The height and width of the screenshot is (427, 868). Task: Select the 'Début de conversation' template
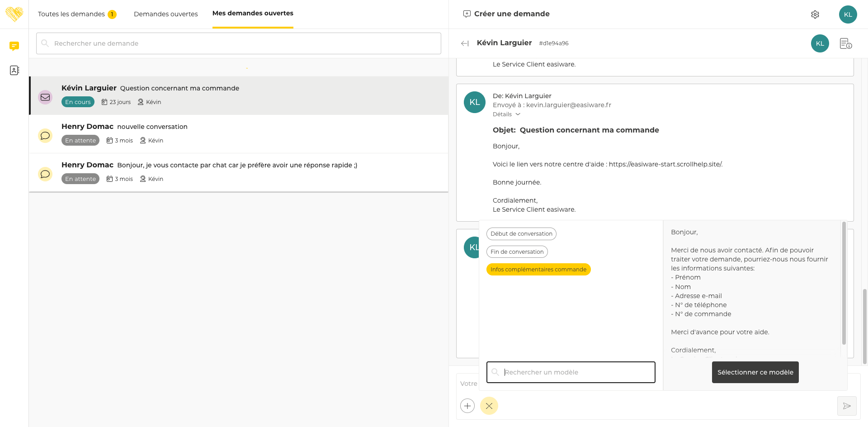click(521, 234)
